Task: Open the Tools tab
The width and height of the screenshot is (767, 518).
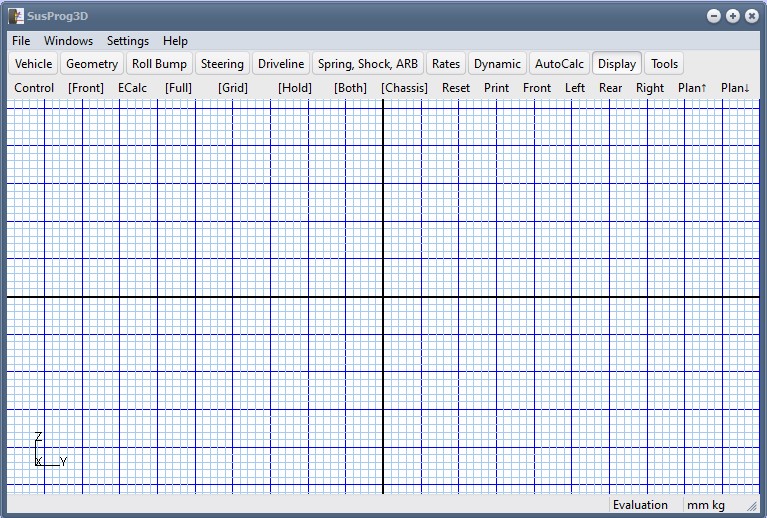Action: [x=664, y=64]
